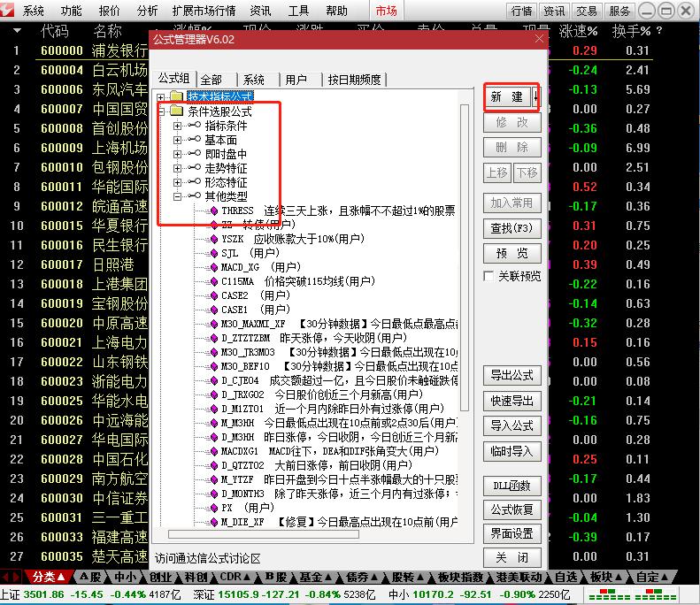This screenshot has width=700, height=605.
Task: Collapse the 其他类型 group
Action: pyautogui.click(x=177, y=196)
